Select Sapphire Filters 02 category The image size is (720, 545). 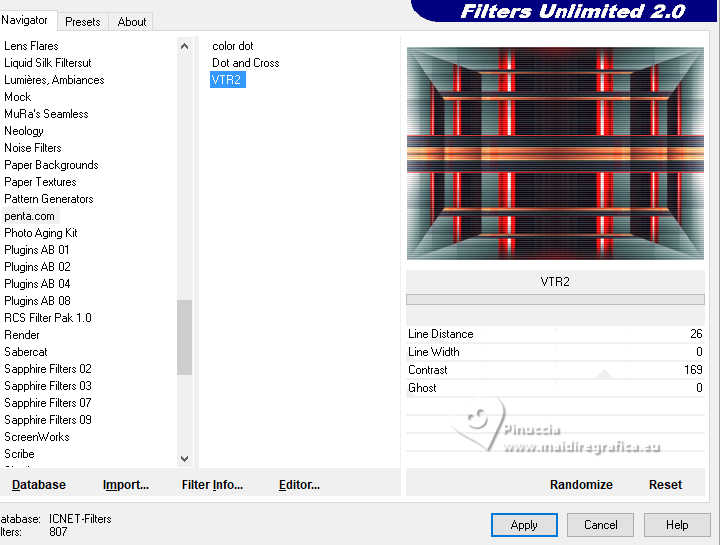point(48,369)
